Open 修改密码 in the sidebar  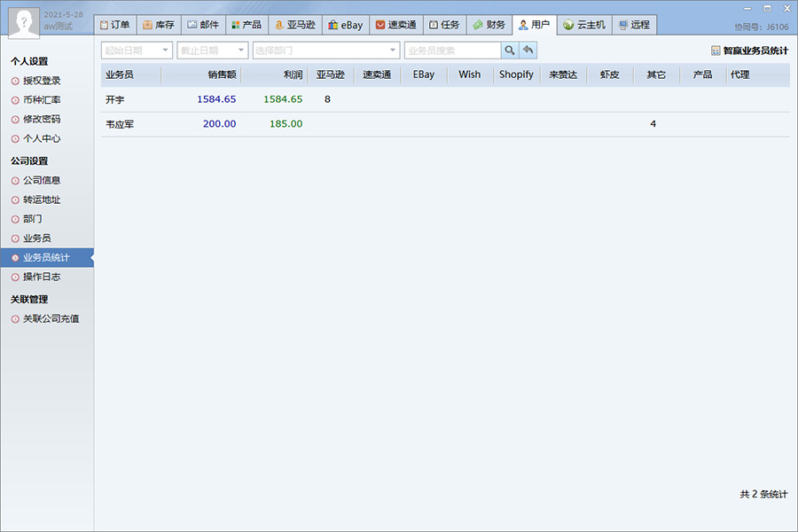[x=42, y=119]
